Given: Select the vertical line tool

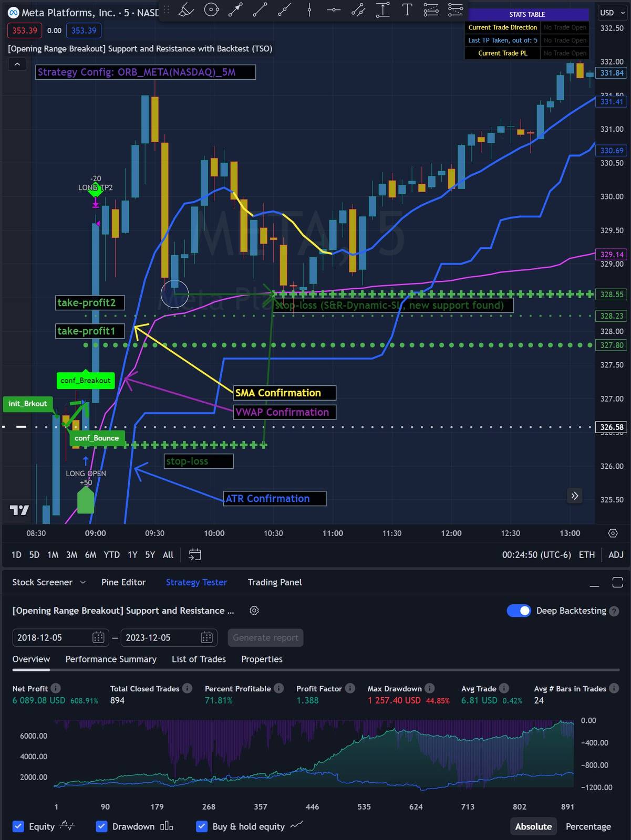Looking at the screenshot, I should coord(309,9).
